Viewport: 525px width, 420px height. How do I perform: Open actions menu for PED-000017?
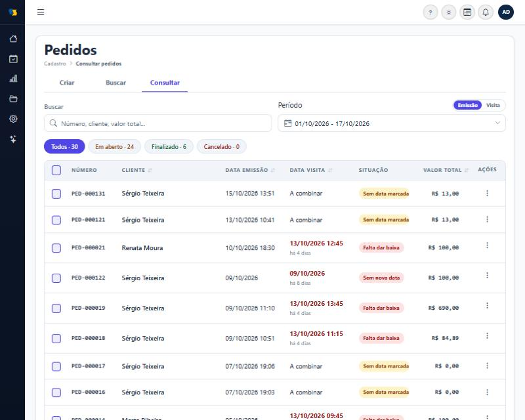pyautogui.click(x=487, y=366)
